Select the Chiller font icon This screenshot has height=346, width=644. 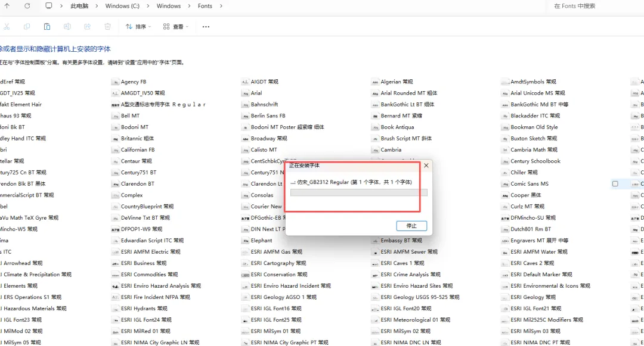[505, 173]
